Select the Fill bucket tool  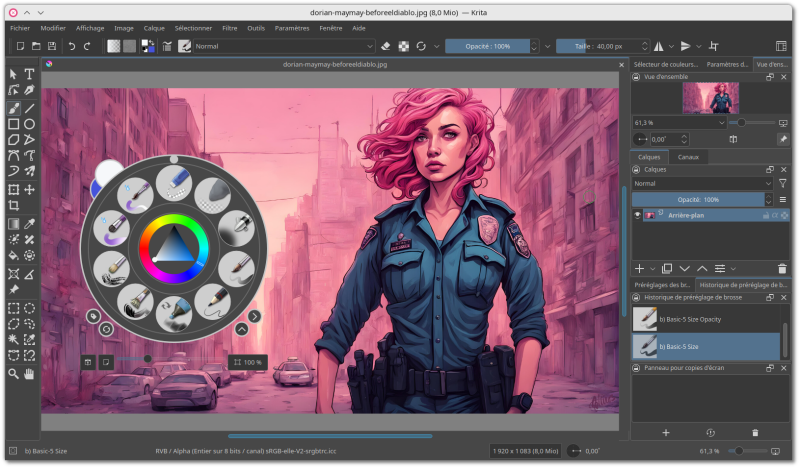click(x=13, y=256)
